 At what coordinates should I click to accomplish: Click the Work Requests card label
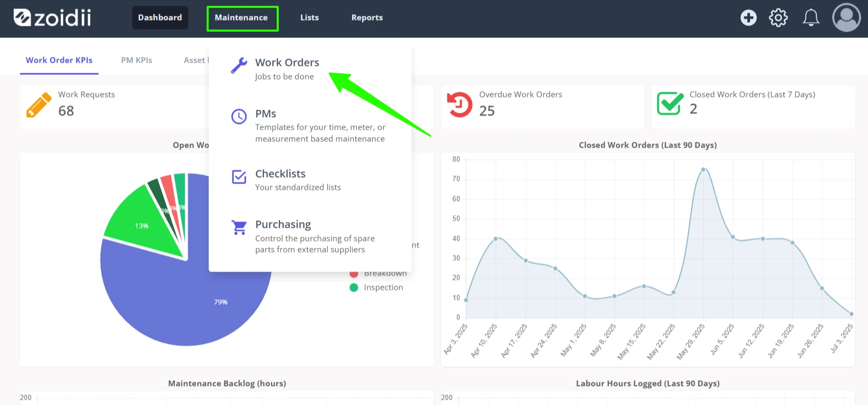click(x=86, y=94)
